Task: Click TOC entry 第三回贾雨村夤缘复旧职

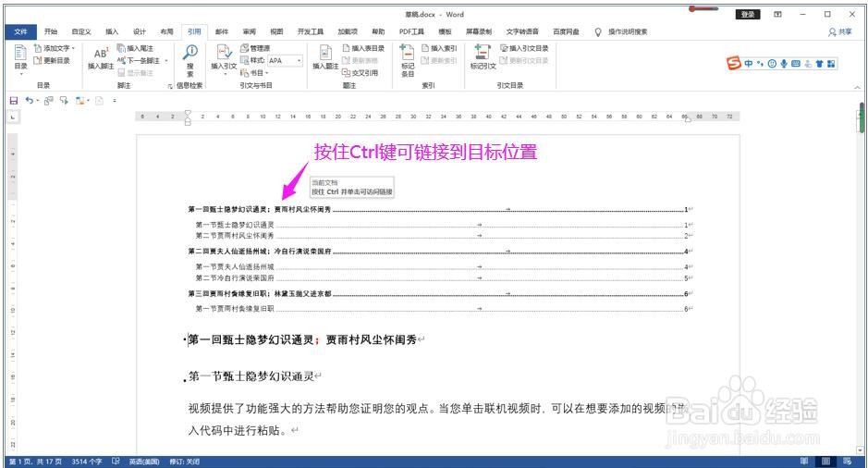Action: tap(440, 293)
